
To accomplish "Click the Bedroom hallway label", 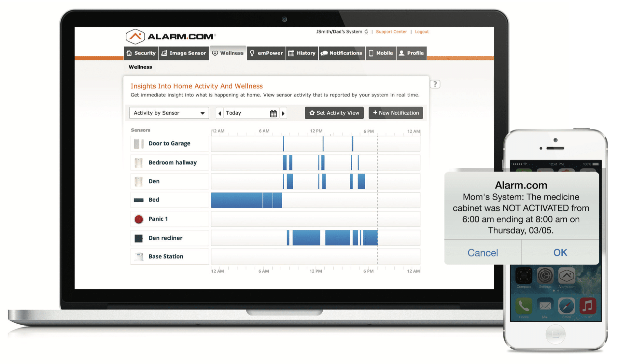I will pos(173,162).
